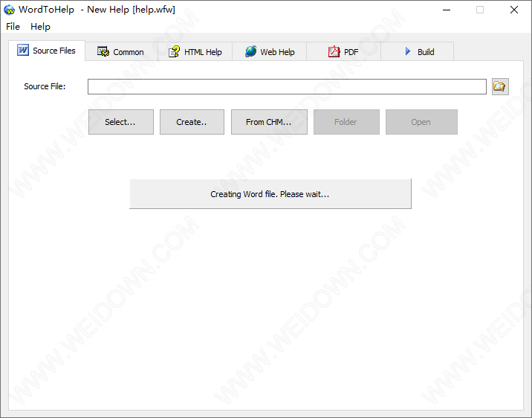The width and height of the screenshot is (532, 418).
Task: Open the Web Help tab
Action: [270, 52]
